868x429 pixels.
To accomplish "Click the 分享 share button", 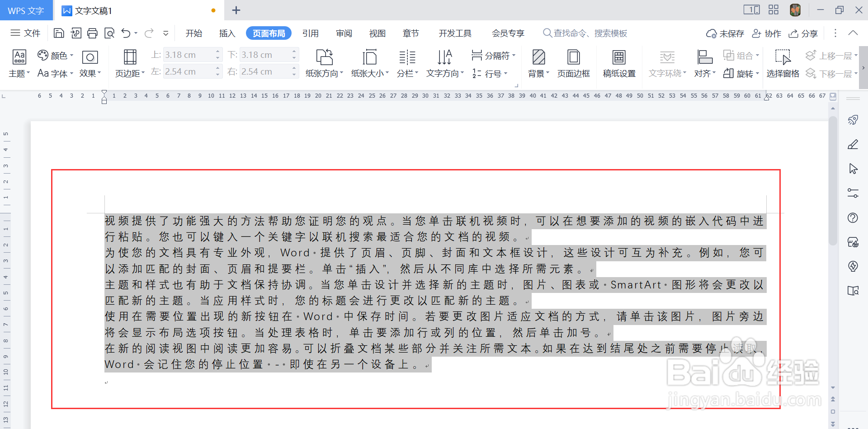I will [x=803, y=33].
